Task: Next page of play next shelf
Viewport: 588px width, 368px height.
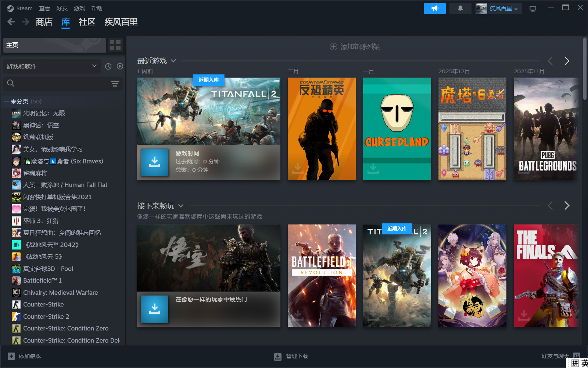Action: (x=567, y=206)
